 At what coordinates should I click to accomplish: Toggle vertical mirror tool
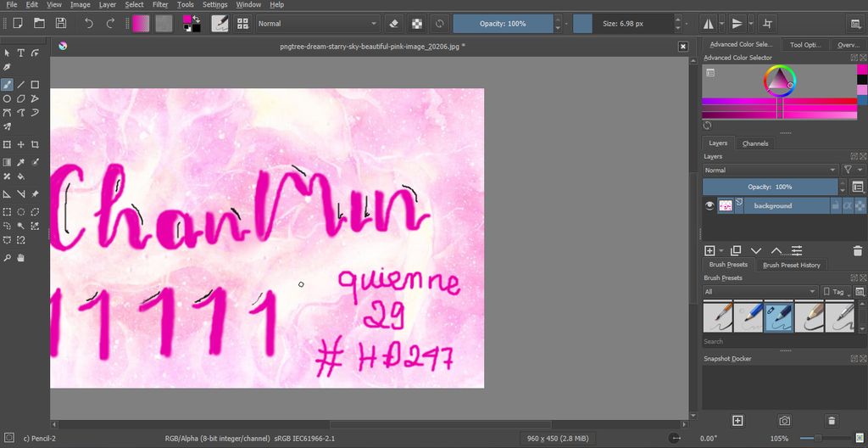coord(737,23)
